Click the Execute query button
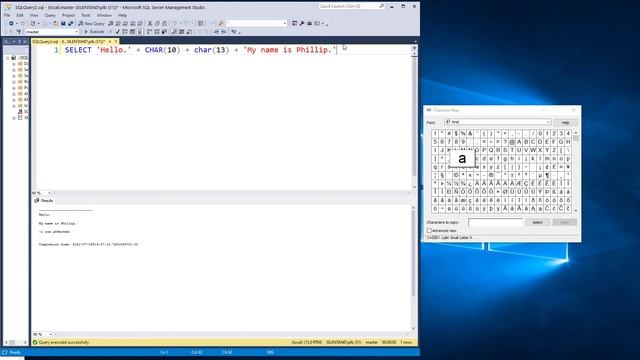 94,31
